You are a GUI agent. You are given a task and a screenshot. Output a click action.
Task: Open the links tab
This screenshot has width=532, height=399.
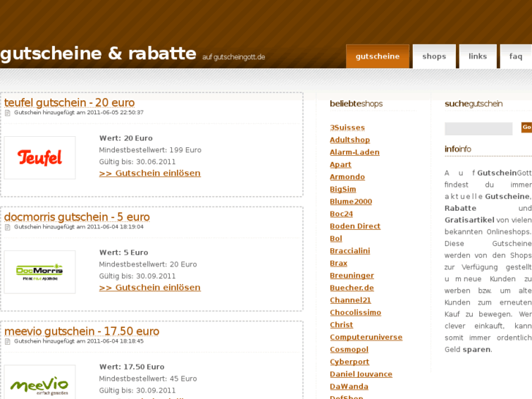click(x=478, y=56)
